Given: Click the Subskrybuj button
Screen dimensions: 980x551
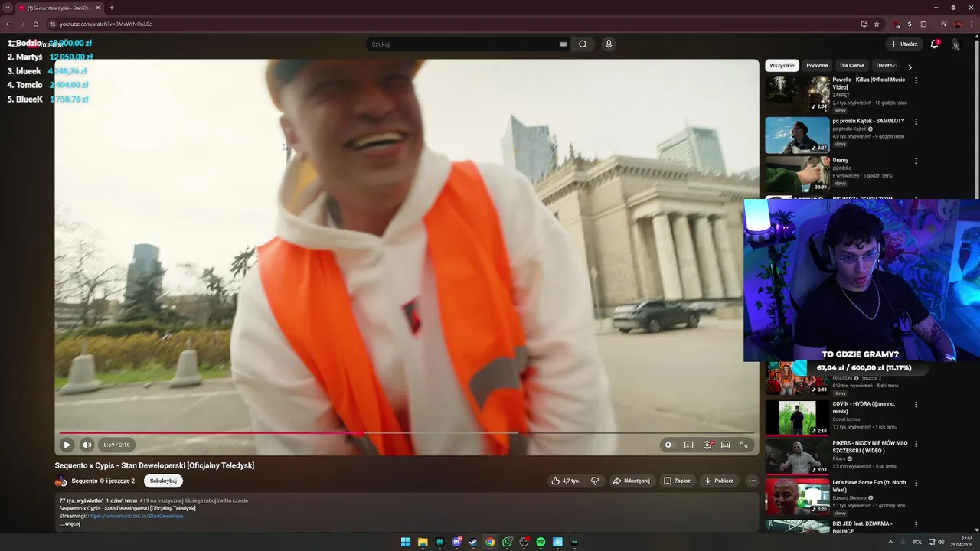Looking at the screenshot, I should (x=163, y=481).
